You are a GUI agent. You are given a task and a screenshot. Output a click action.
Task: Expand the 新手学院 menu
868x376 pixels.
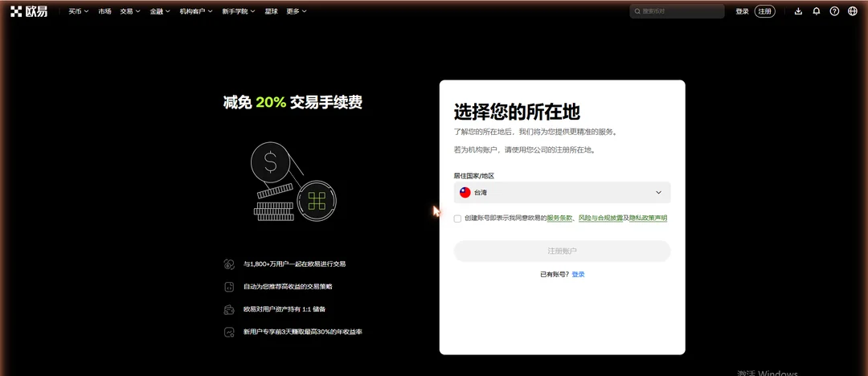point(239,11)
